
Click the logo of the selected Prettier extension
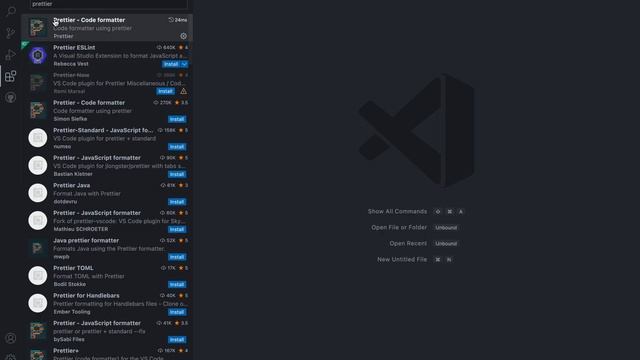coord(38,27)
